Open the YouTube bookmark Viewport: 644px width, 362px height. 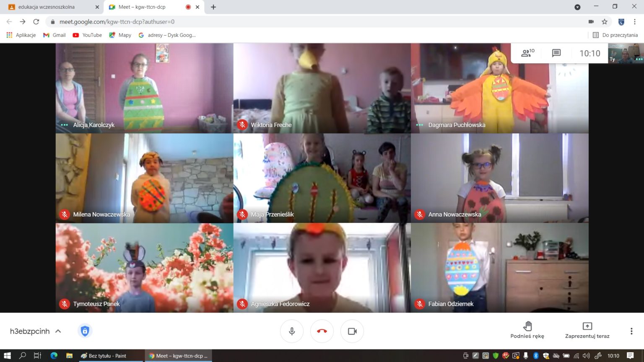(87, 35)
